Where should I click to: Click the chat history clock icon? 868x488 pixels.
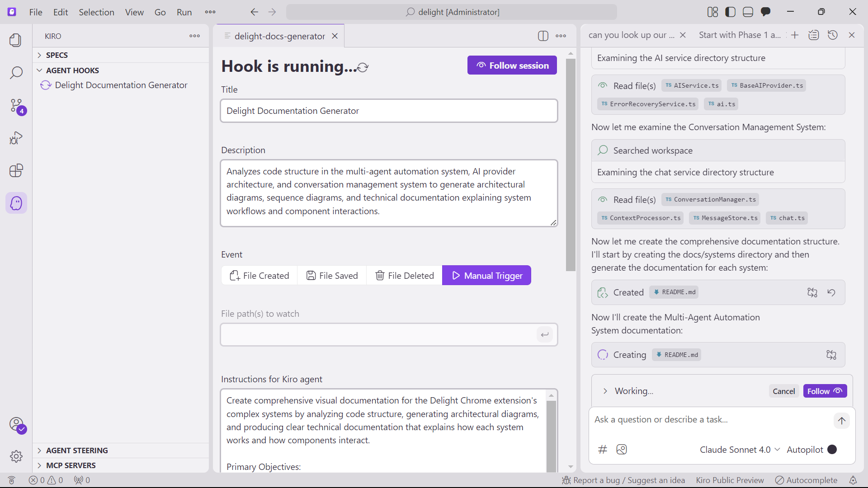(832, 35)
